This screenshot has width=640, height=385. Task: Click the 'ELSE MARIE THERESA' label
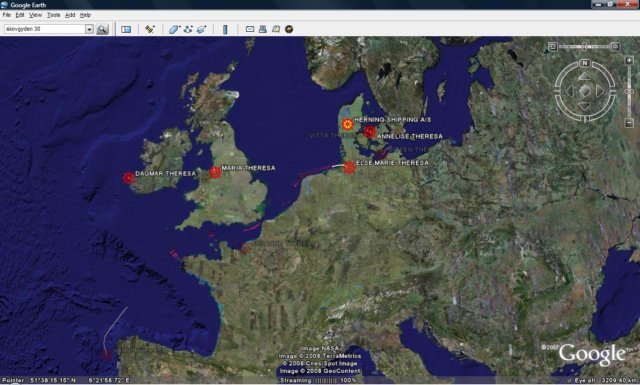click(x=392, y=163)
